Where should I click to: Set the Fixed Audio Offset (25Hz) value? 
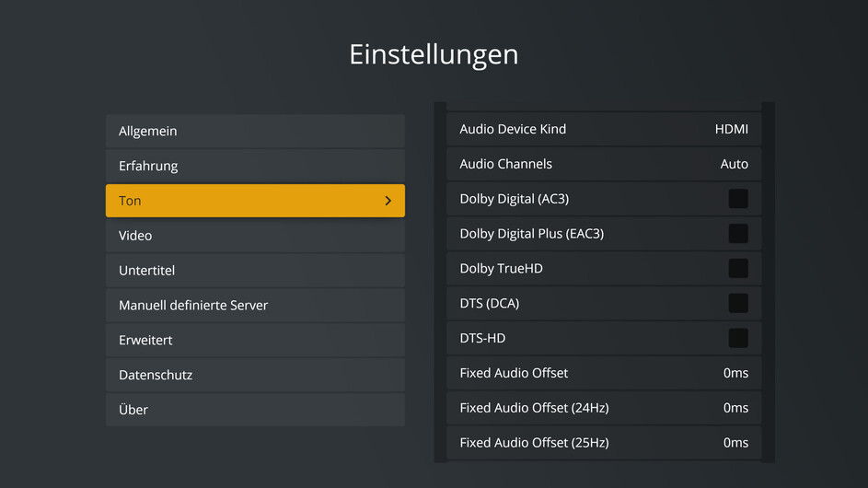click(x=735, y=443)
